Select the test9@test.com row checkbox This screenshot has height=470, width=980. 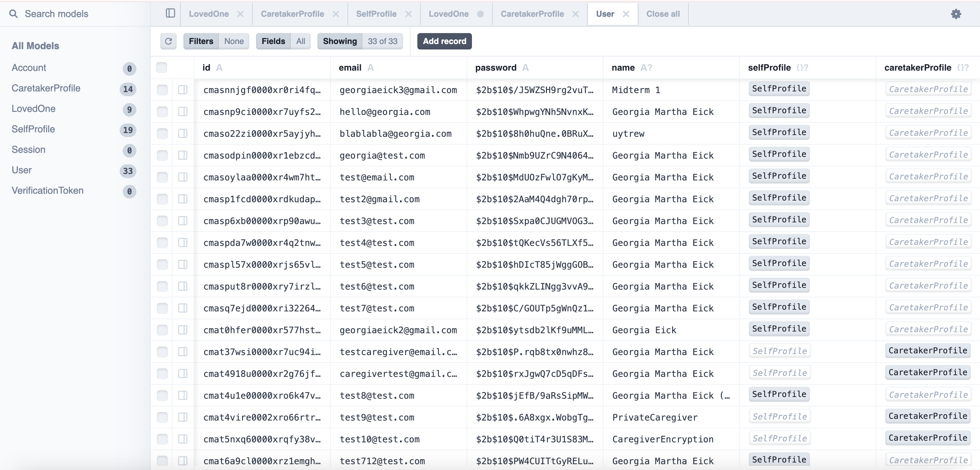tap(162, 417)
